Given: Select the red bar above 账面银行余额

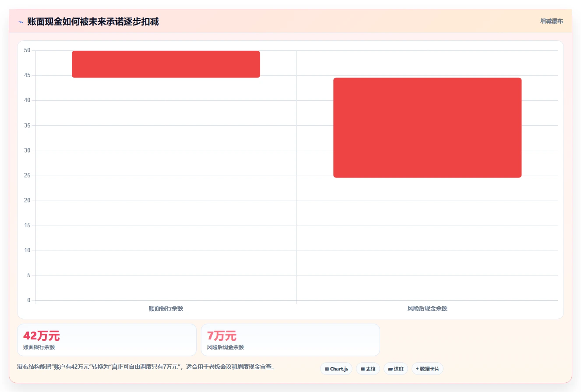Looking at the screenshot, I should tap(166, 64).
